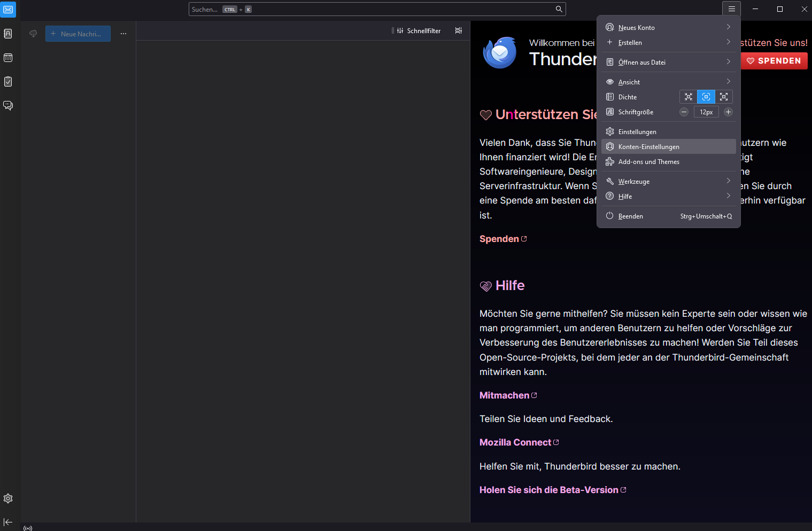
Task: Open the settings gear in the sidebar
Action: click(8, 498)
